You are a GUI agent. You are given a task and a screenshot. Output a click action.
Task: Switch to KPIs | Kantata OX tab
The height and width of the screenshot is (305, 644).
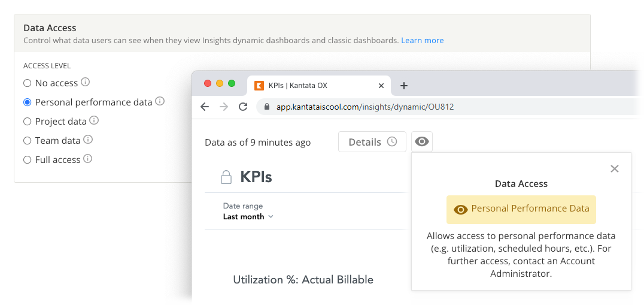click(x=318, y=86)
